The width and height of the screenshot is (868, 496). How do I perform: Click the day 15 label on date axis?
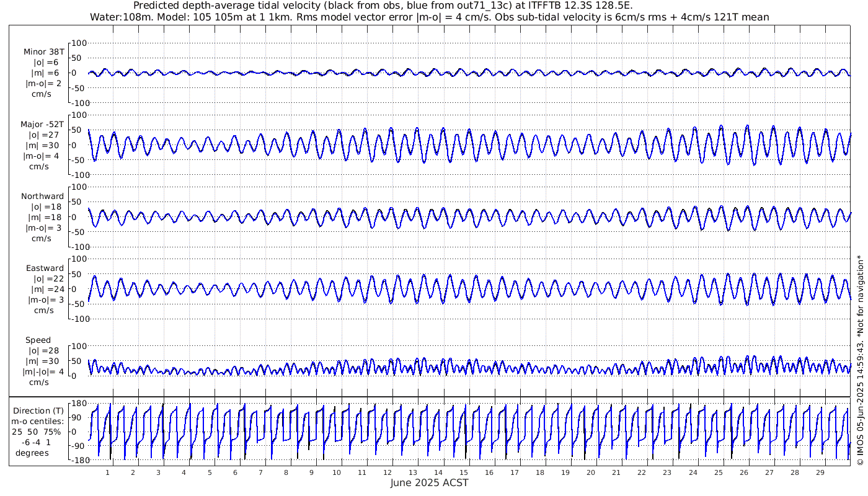point(464,472)
